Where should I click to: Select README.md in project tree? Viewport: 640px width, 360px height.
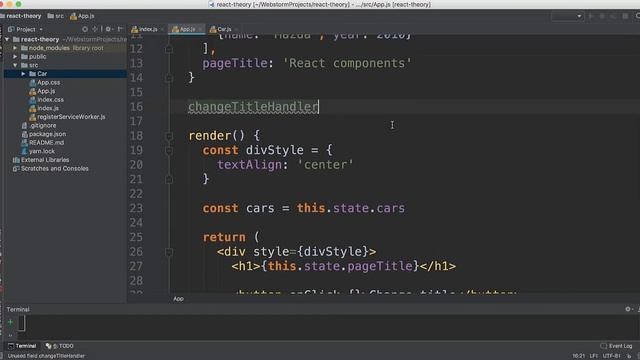(x=46, y=143)
